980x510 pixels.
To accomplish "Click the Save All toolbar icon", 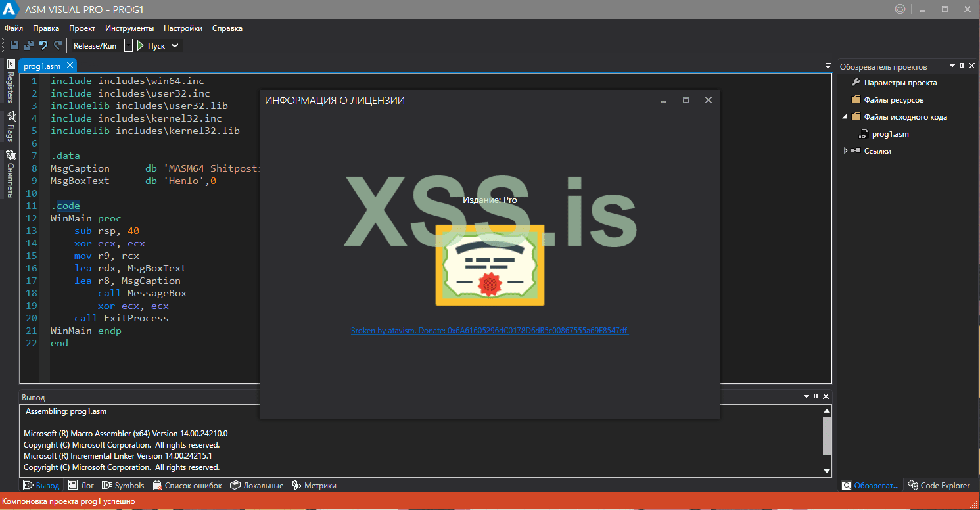I will 28,45.
